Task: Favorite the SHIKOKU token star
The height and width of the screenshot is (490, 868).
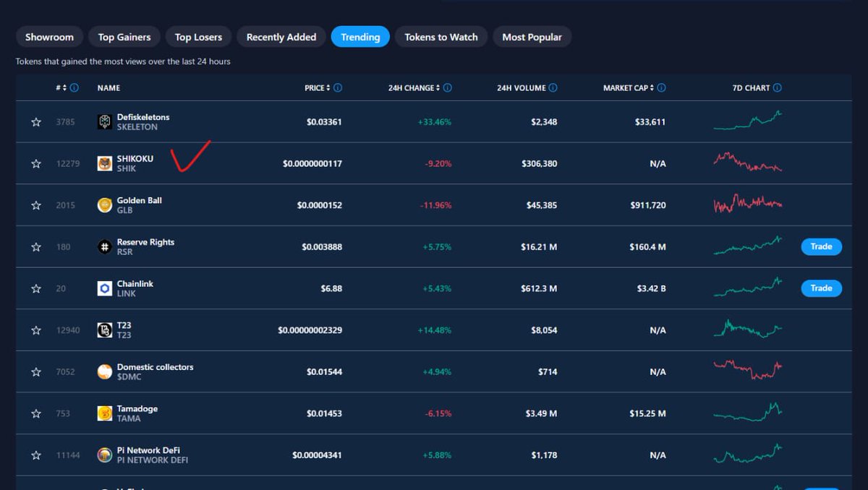Action: pyautogui.click(x=36, y=164)
